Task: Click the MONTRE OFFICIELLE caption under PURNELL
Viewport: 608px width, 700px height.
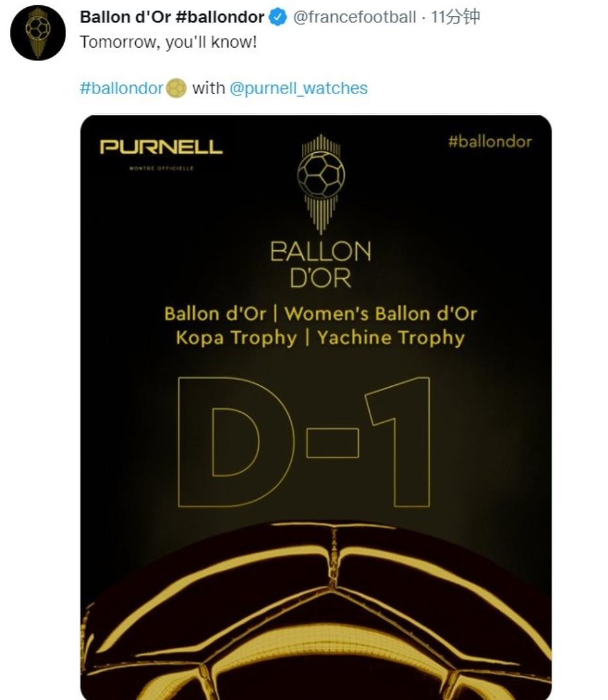Action: tap(161, 169)
